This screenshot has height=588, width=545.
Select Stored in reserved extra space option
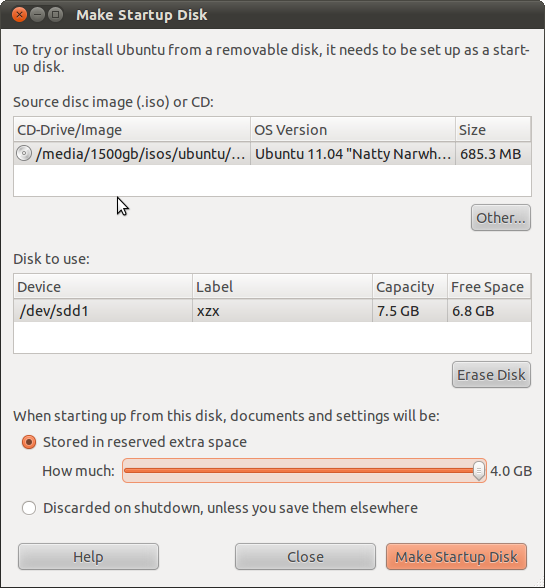click(x=29, y=442)
